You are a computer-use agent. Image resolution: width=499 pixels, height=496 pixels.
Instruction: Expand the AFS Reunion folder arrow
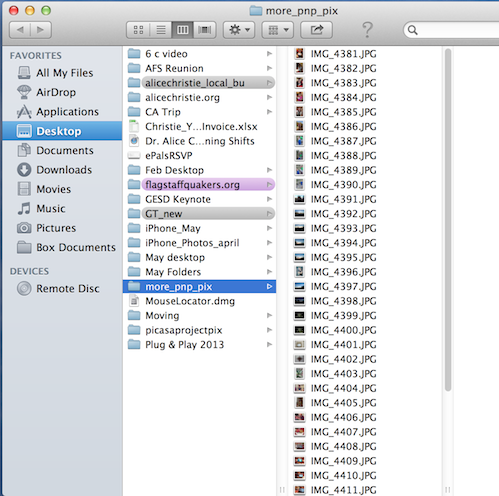269,68
